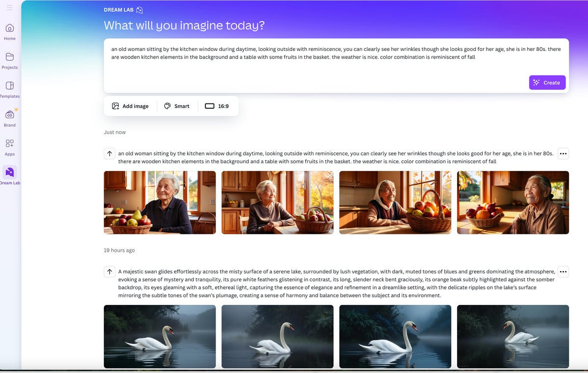Open more options for old woman prompt
The height and width of the screenshot is (373, 588).
coord(563,153)
